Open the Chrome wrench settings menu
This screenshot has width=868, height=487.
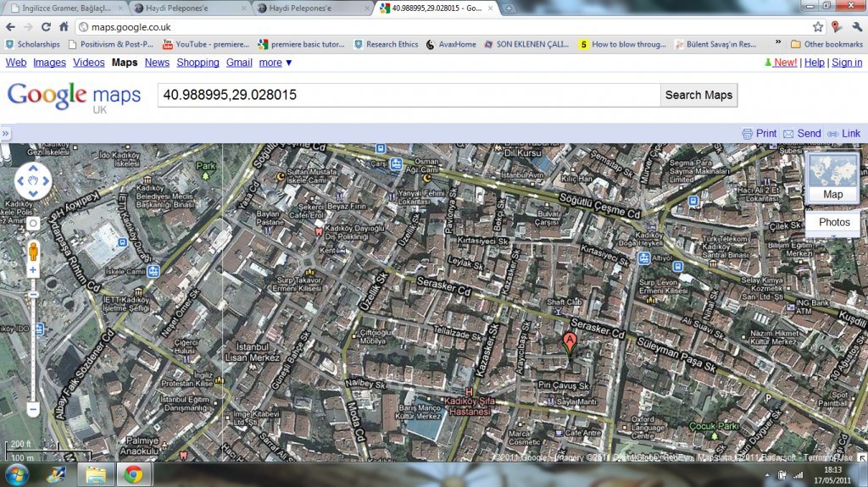(x=857, y=26)
